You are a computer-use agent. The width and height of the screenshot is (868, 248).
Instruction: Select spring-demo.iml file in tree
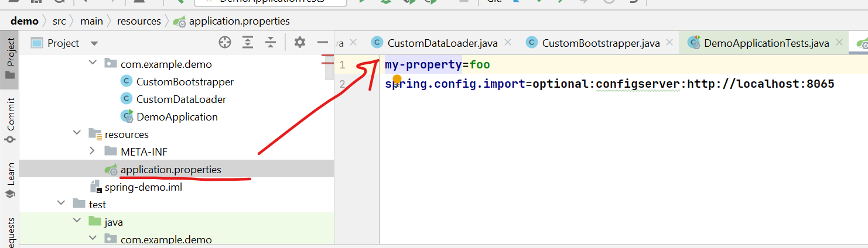tap(143, 187)
